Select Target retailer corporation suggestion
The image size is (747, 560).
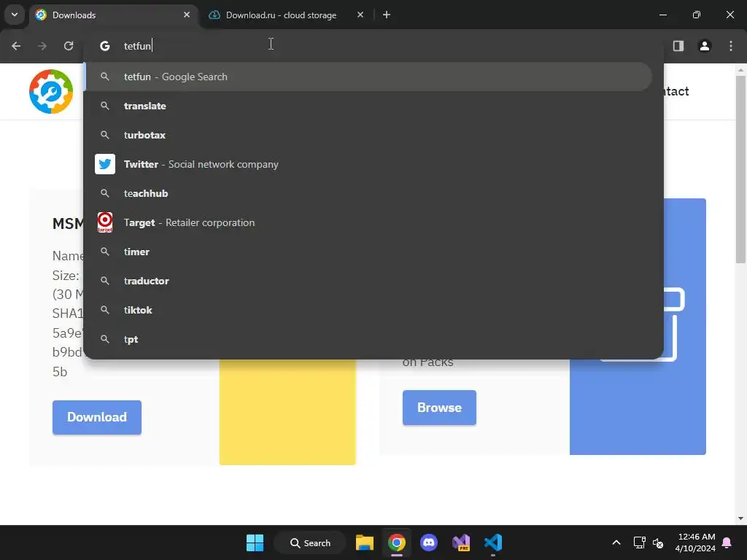click(x=368, y=222)
